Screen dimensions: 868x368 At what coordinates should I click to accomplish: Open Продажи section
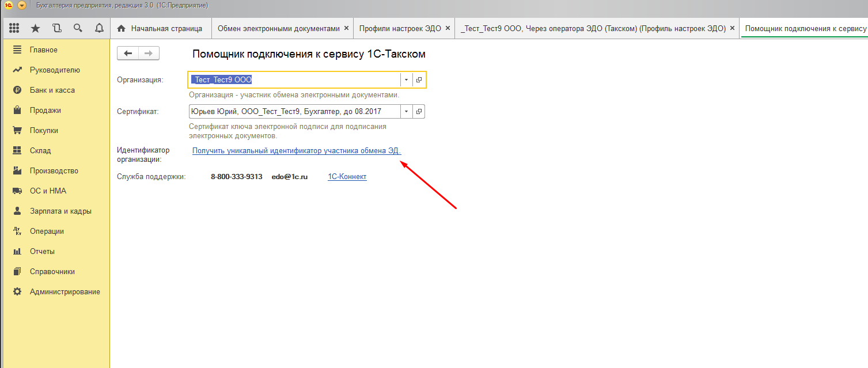(x=56, y=111)
